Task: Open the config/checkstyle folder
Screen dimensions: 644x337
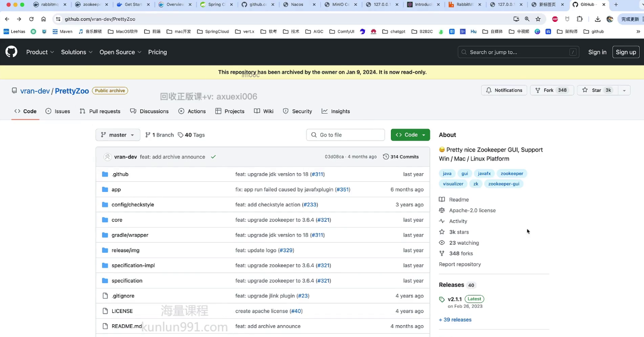Action: point(133,205)
